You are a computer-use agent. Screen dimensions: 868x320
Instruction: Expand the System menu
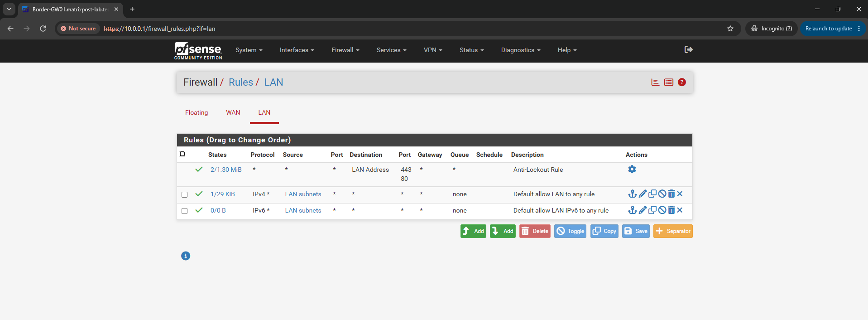pyautogui.click(x=249, y=50)
